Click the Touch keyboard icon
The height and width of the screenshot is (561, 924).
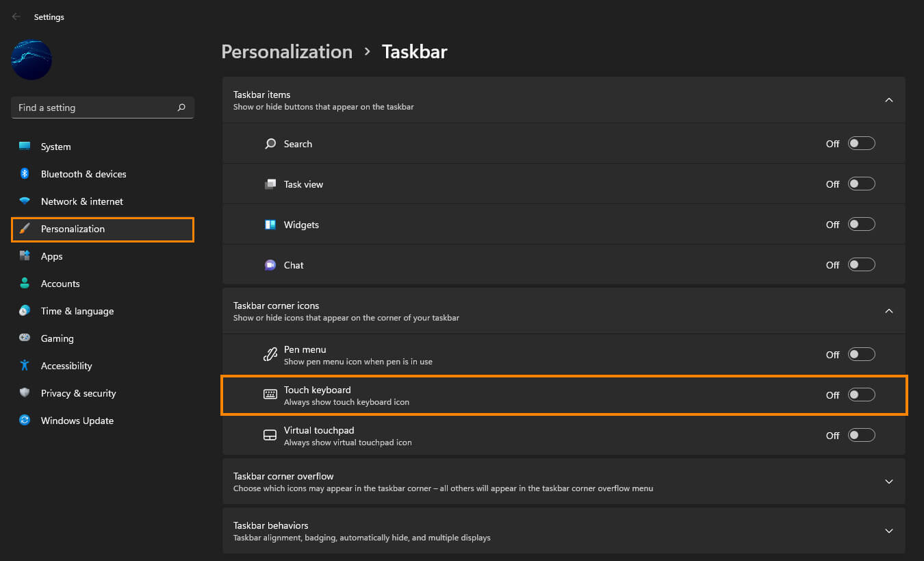click(270, 395)
